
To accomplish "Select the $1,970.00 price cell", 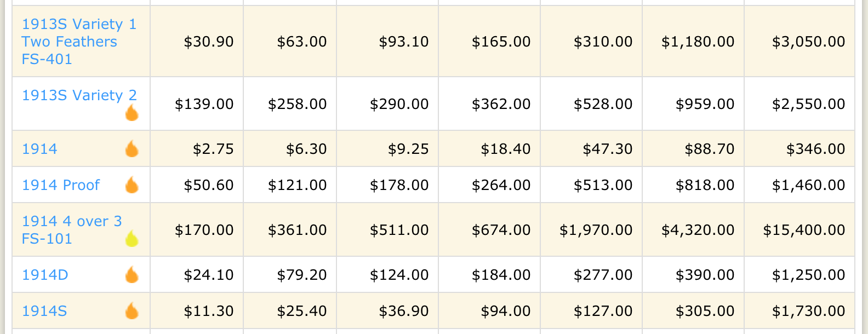I will pos(596,230).
